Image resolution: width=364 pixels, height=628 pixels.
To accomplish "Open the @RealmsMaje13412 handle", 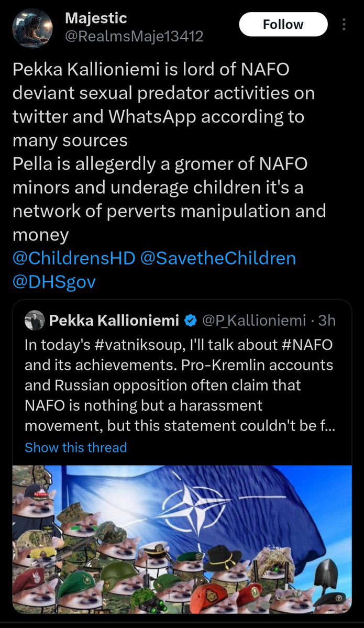I will 134,37.
